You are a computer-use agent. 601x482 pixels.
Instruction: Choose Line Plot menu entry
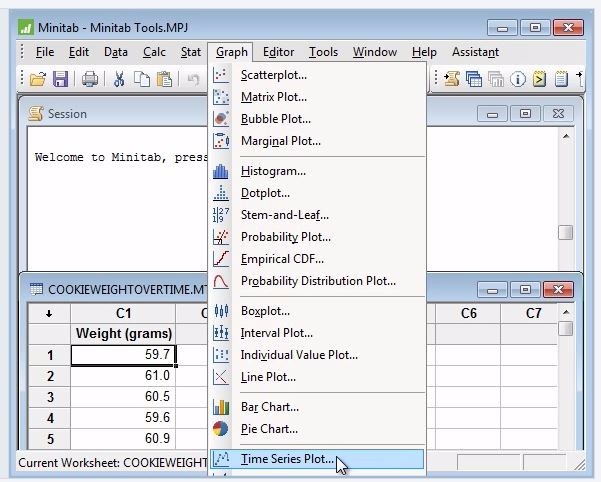pyautogui.click(x=317, y=377)
